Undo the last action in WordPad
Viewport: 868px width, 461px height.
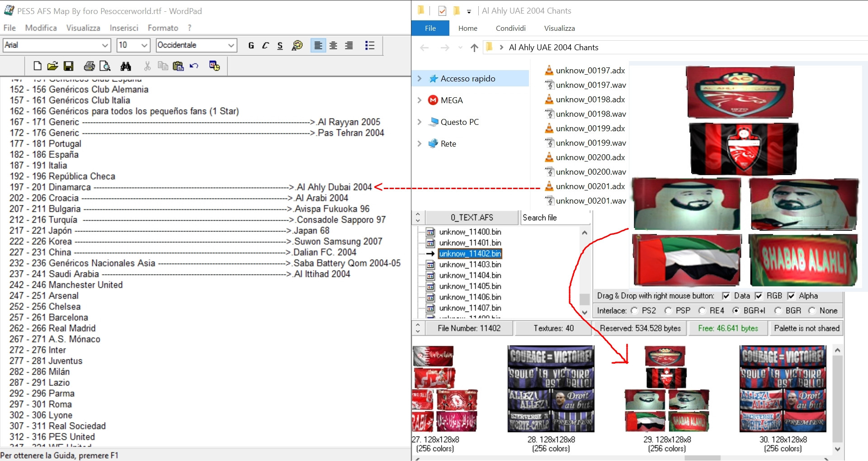(x=194, y=66)
